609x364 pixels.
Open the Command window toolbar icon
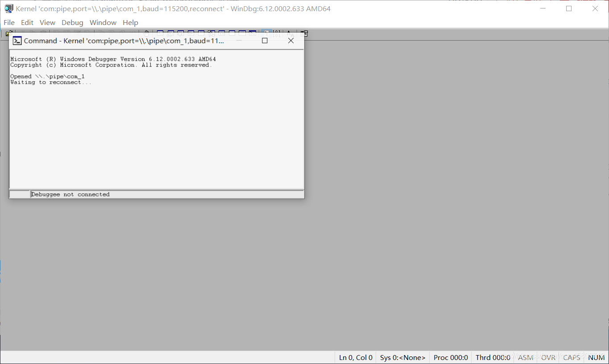pos(160,33)
